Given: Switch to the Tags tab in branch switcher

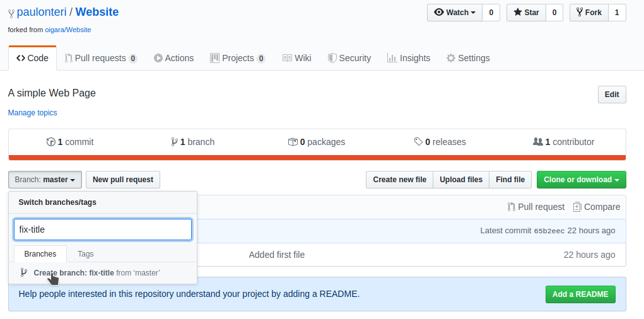Looking at the screenshot, I should [x=85, y=254].
